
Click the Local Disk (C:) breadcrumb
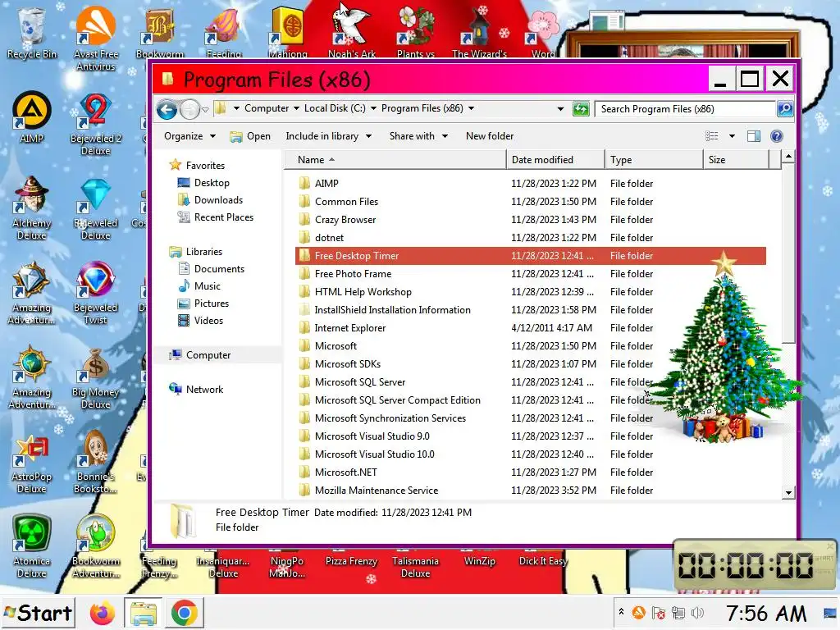coord(335,108)
